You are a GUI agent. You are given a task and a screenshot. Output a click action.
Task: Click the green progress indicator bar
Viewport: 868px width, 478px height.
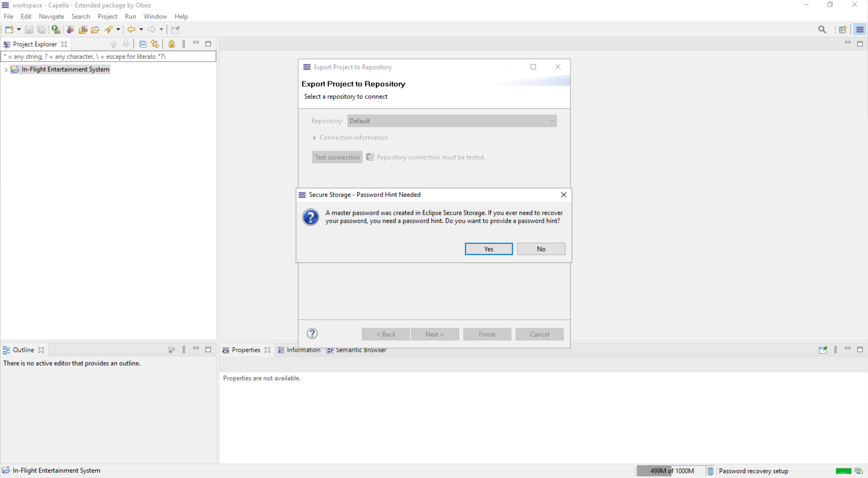click(x=843, y=471)
